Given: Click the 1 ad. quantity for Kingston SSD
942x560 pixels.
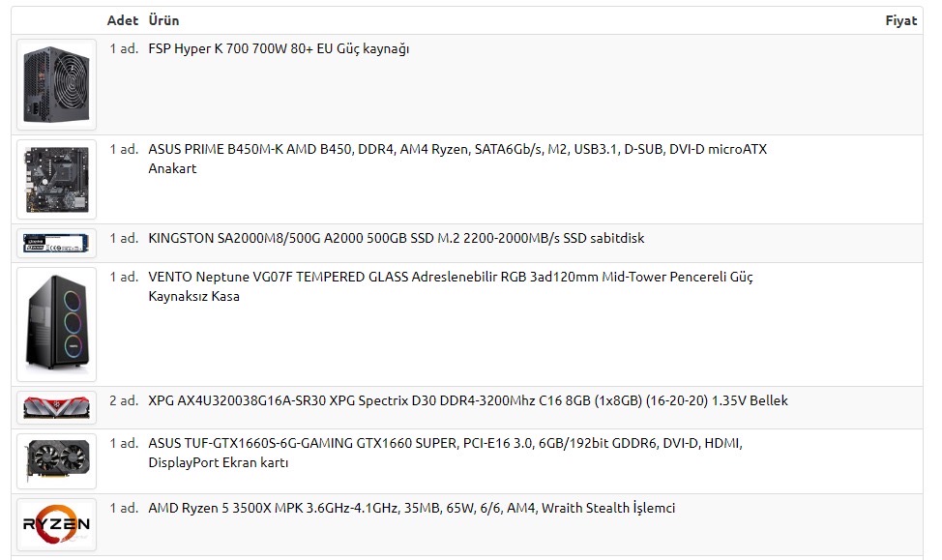Looking at the screenshot, I should click(x=124, y=238).
